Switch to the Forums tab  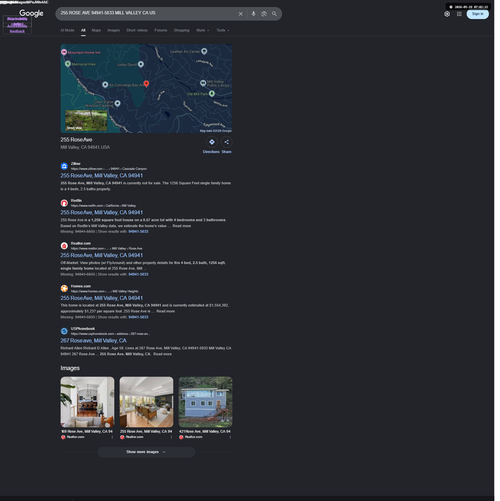click(x=161, y=30)
